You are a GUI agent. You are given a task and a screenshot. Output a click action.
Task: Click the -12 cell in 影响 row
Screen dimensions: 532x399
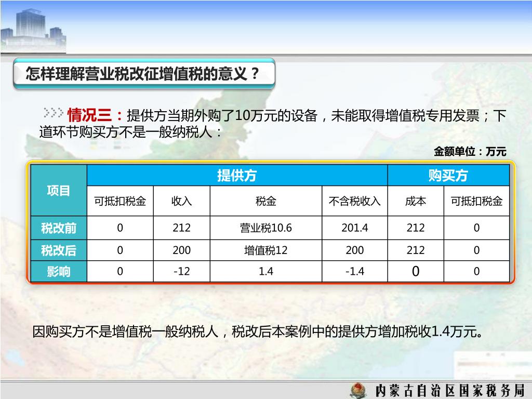181,271
